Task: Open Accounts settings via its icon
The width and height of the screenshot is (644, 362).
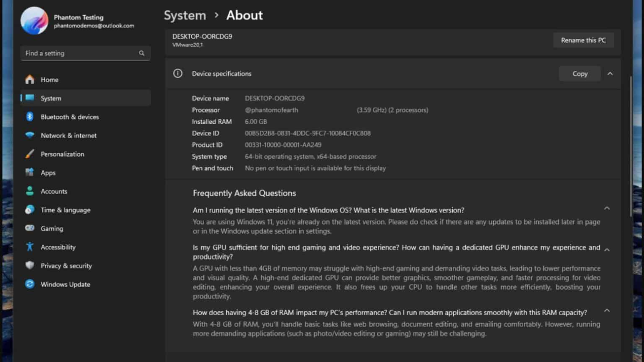Action: click(x=29, y=191)
